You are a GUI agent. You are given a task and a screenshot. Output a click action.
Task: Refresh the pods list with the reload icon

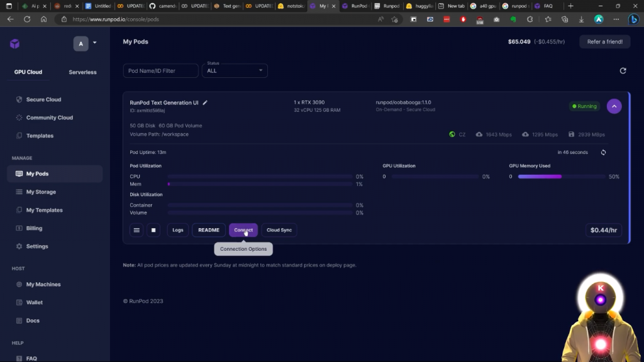point(623,70)
